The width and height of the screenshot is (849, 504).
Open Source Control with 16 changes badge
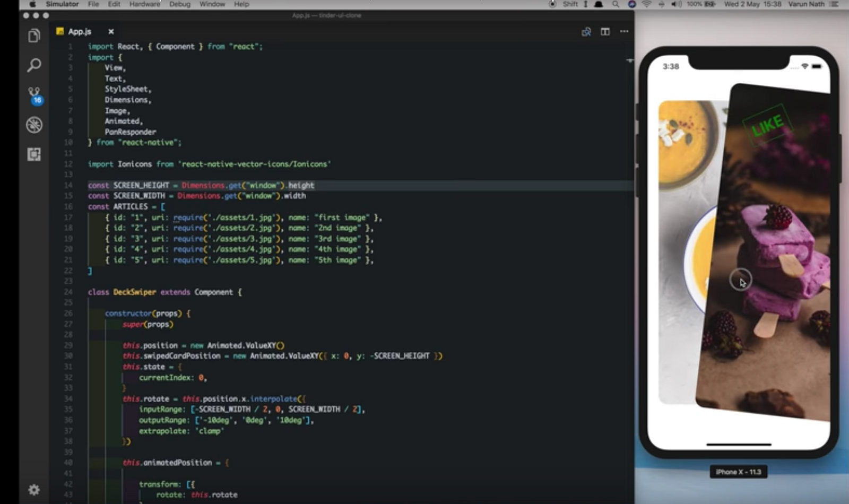pyautogui.click(x=34, y=95)
